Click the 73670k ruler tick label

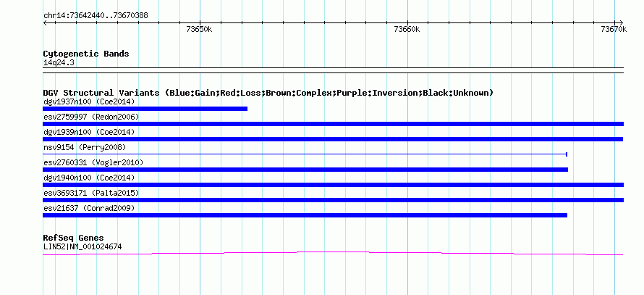614,29
